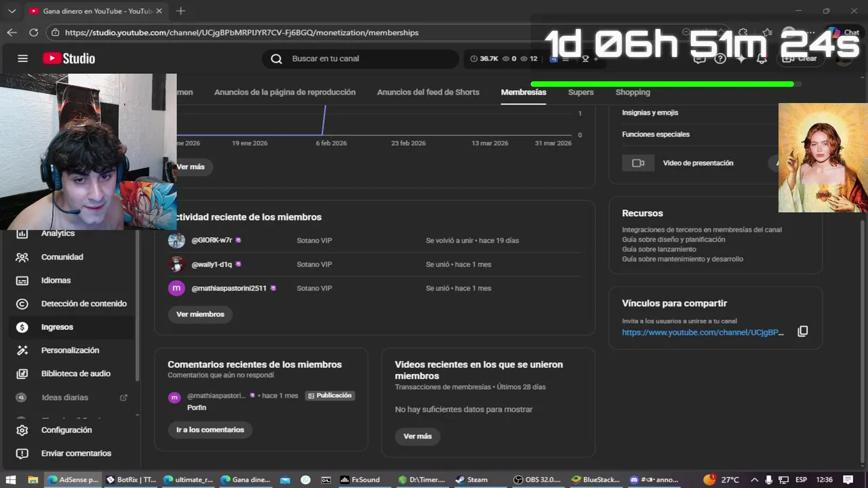Click the Crear button

pos(800,59)
